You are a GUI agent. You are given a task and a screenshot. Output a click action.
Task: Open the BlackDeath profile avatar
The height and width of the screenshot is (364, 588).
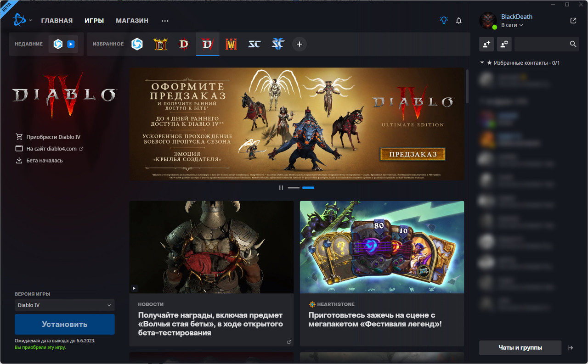pyautogui.click(x=488, y=21)
